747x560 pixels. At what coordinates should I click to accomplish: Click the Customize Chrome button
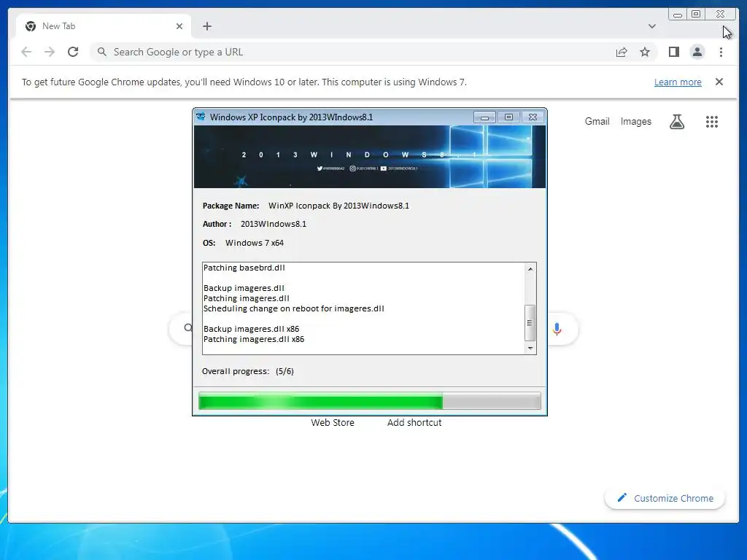coord(665,498)
